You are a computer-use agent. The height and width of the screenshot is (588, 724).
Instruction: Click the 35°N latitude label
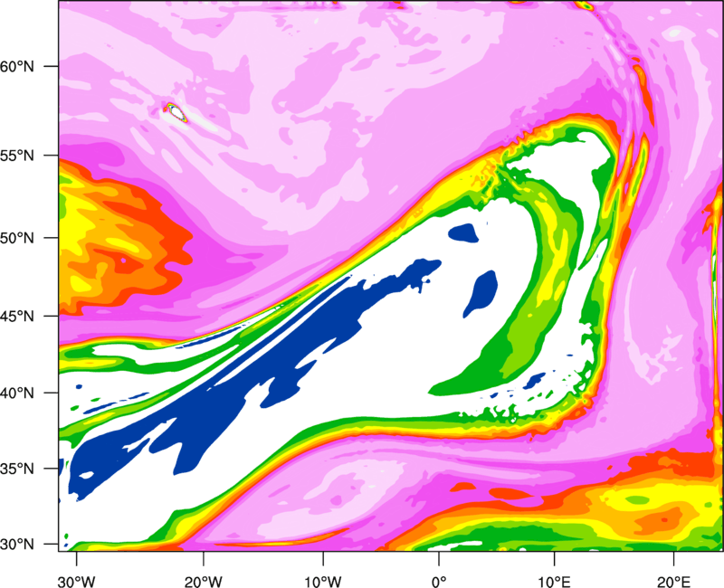(17, 469)
